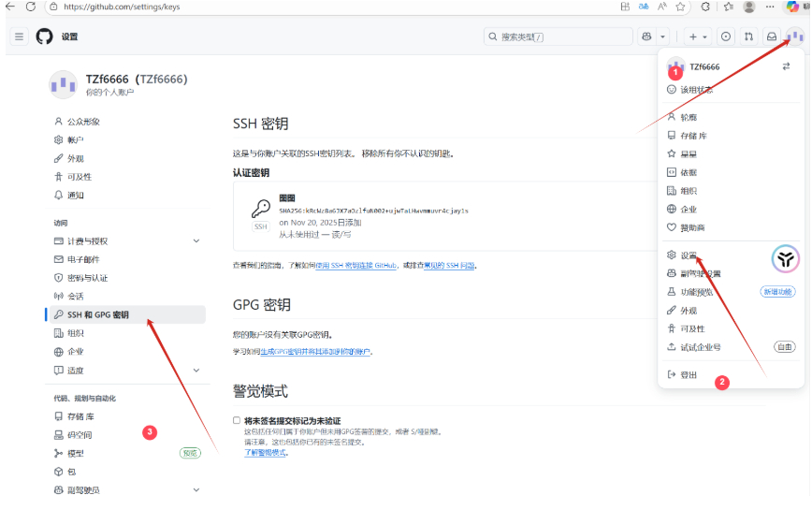Image resolution: width=812 pixels, height=510 pixels.
Task: Click the search input in header
Action: point(558,36)
